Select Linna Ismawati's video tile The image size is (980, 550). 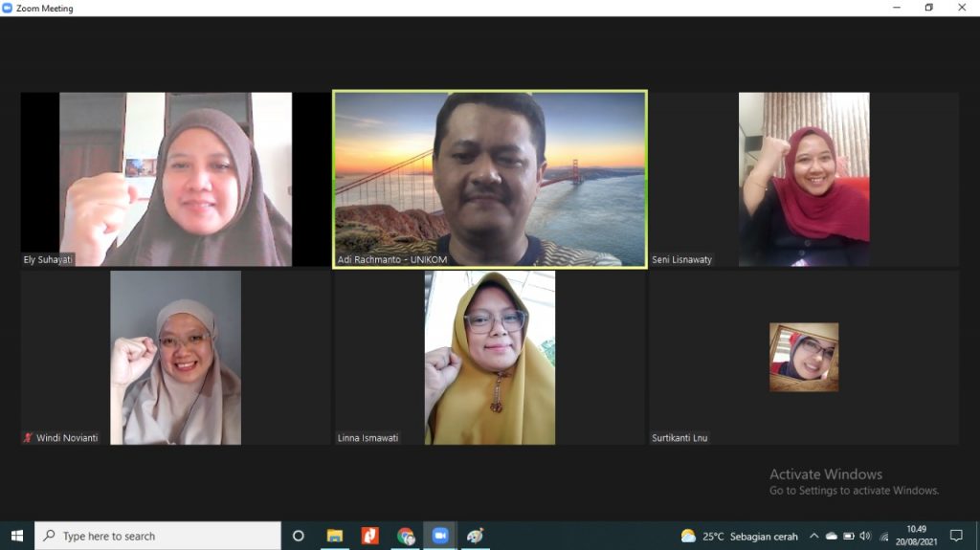click(490, 358)
